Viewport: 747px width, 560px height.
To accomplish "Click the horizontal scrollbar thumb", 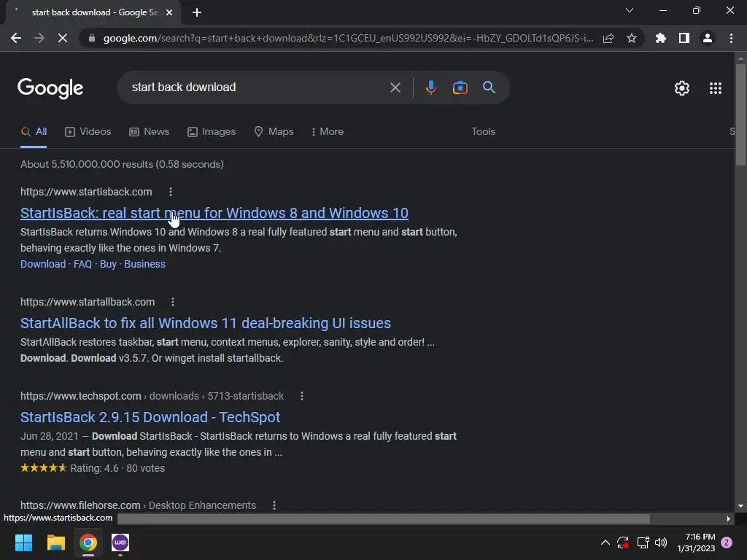I will click(384, 518).
